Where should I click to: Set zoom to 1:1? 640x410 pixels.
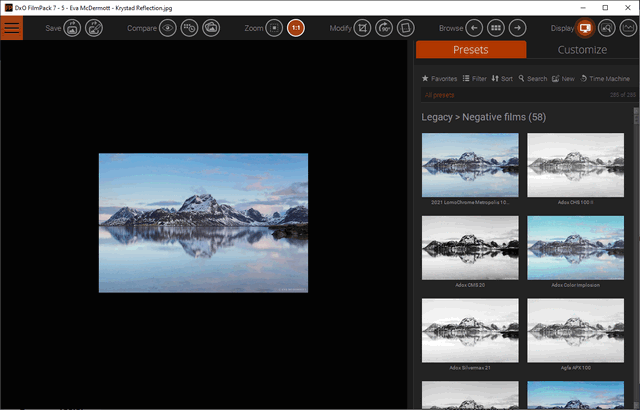click(x=296, y=27)
